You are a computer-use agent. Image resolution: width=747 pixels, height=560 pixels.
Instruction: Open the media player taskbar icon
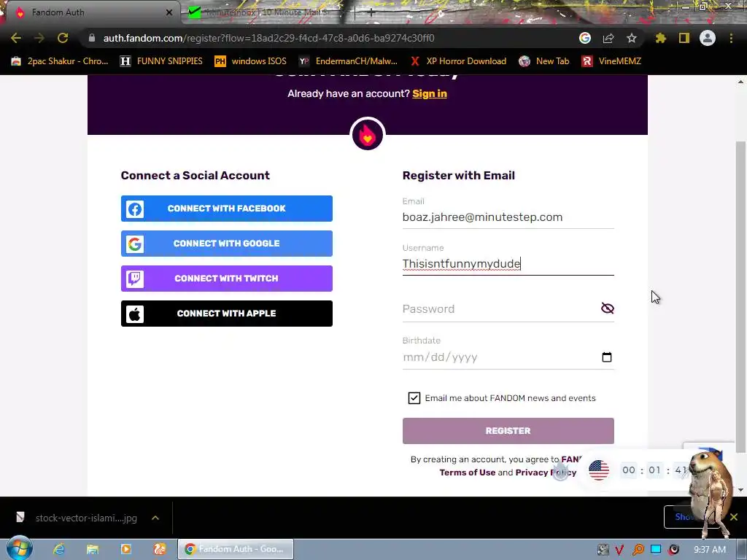pos(125,549)
